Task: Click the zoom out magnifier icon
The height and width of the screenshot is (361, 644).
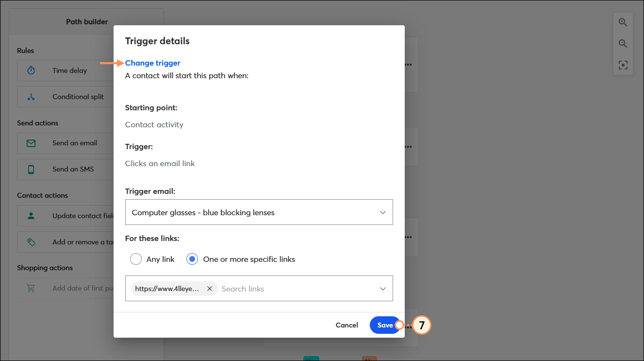Action: click(623, 44)
